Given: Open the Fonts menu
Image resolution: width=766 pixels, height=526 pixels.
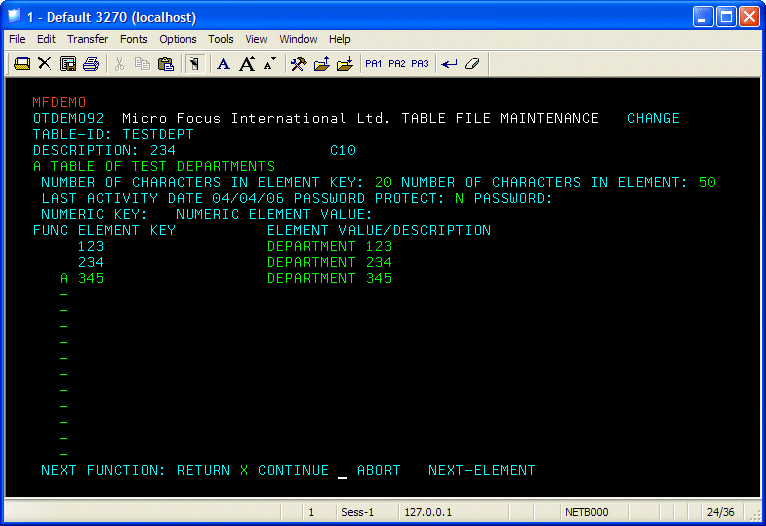Looking at the screenshot, I should (133, 39).
